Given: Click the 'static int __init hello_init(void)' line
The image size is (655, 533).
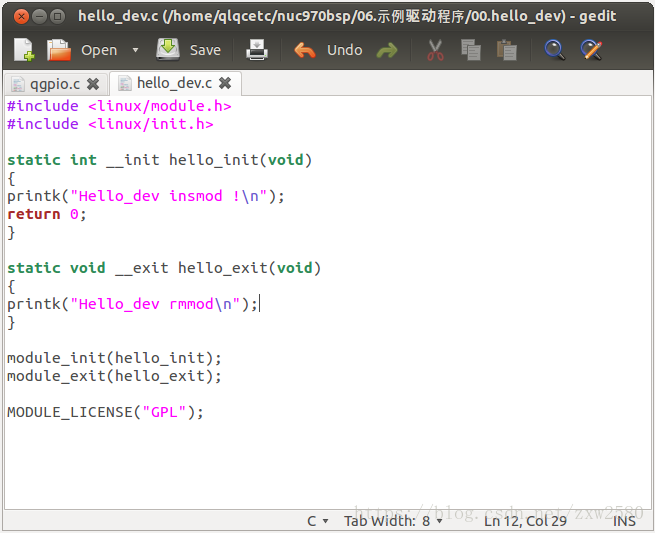Looking at the screenshot, I should 160,160.
